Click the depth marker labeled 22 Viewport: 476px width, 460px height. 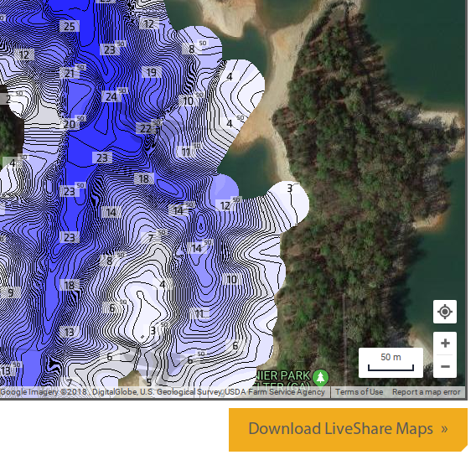tap(146, 128)
